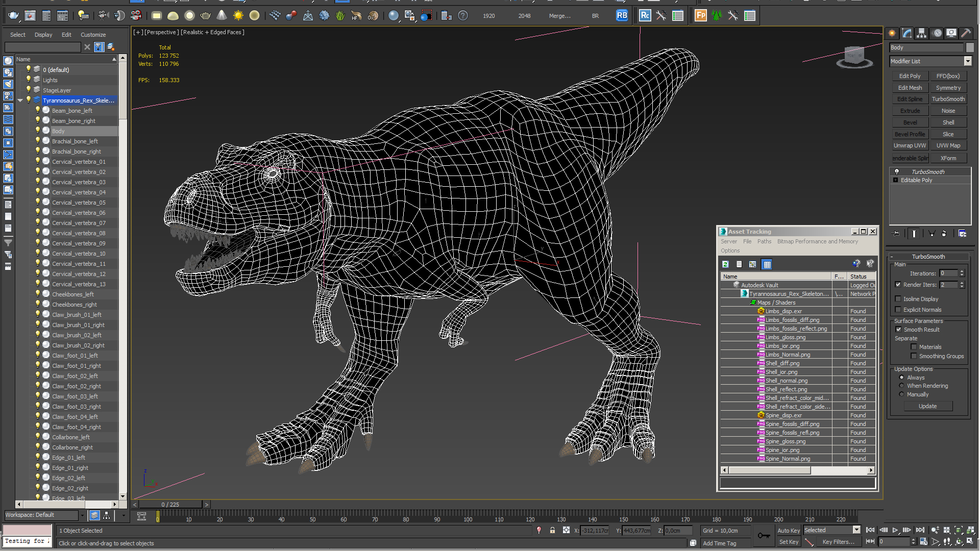The height and width of the screenshot is (551, 980).
Task: Toggle Smooth Result checkbox
Action: click(x=899, y=329)
